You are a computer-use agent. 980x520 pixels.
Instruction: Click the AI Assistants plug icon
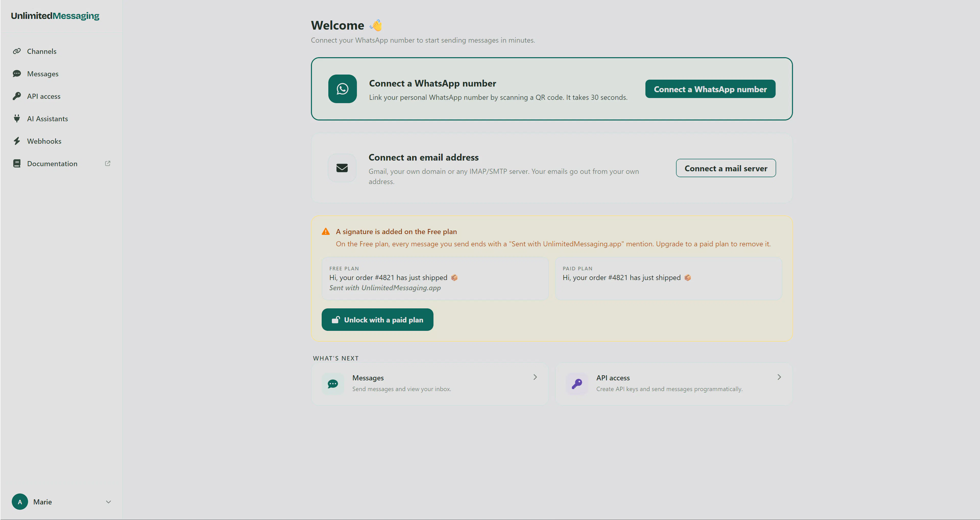pos(17,118)
